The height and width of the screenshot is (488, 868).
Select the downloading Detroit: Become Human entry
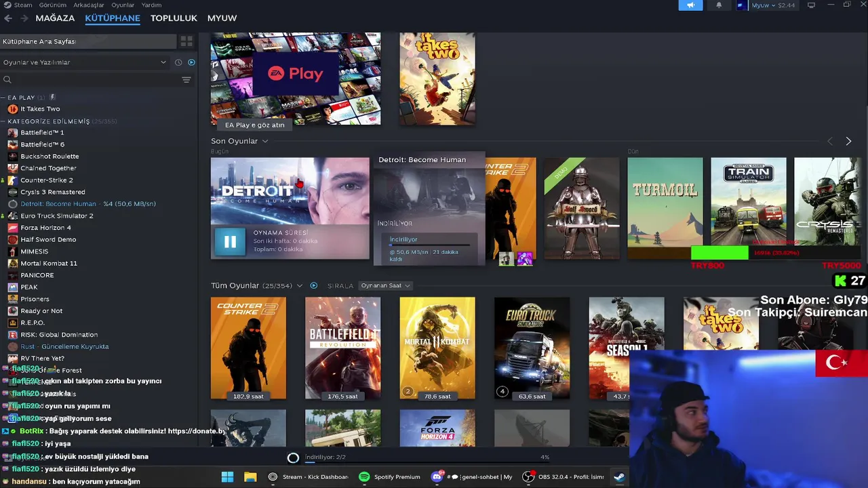point(88,204)
